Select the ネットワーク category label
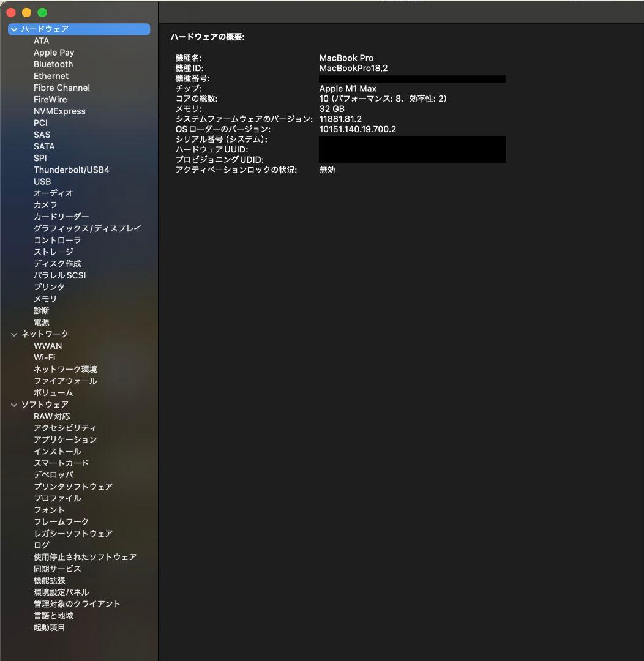 tap(45, 334)
